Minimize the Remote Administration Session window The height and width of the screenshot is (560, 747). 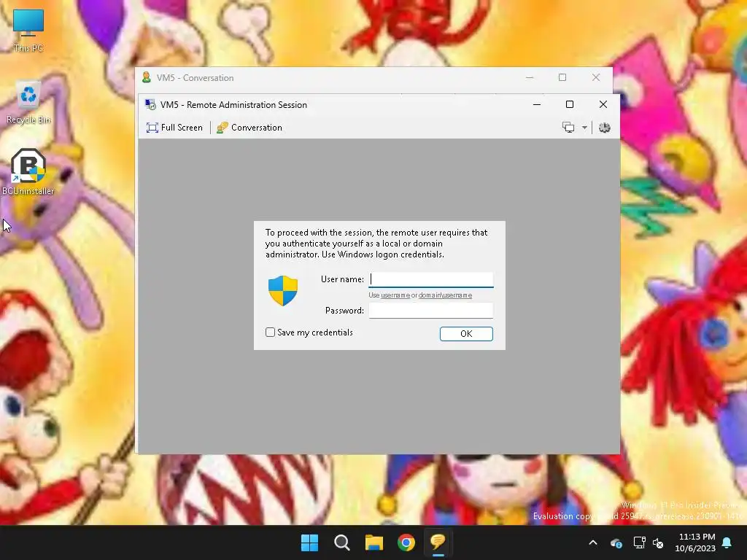[x=537, y=105]
